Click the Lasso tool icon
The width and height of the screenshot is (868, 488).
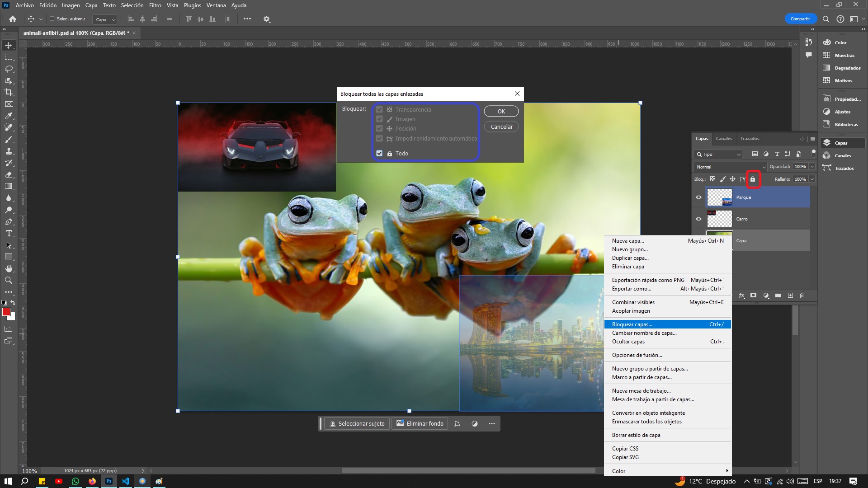(x=8, y=67)
